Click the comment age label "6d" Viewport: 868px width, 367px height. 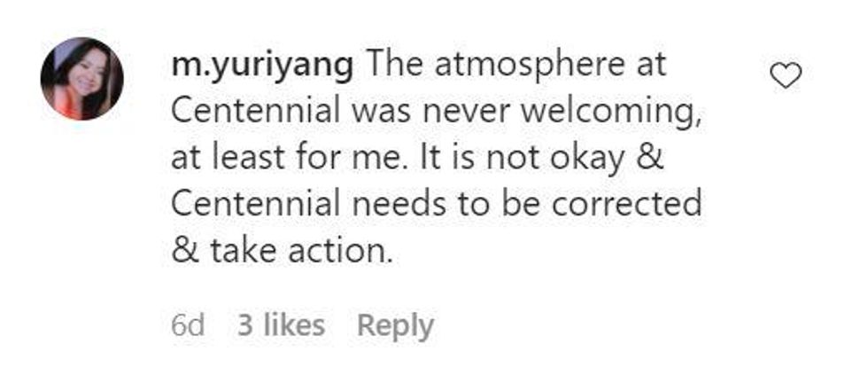coord(187,325)
